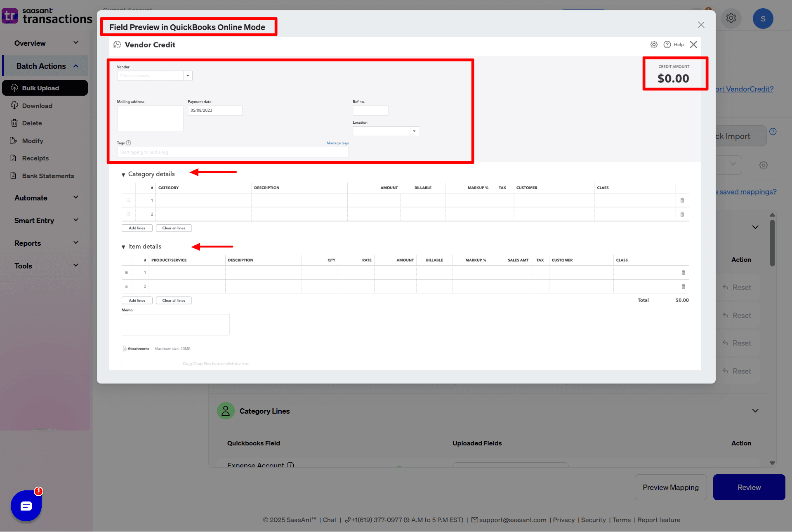Screen dimensions: 792x532
Task: Collapse the Category Lines panel
Action: point(755,410)
